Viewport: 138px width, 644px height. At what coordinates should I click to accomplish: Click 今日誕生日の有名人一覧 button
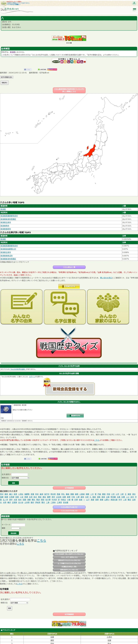click(x=69, y=567)
